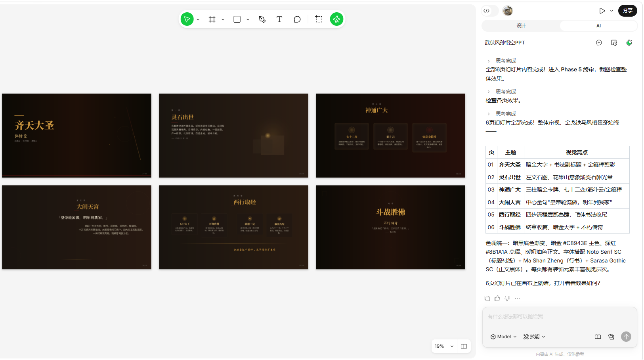Choose the Rectangle shape tool

(x=237, y=19)
